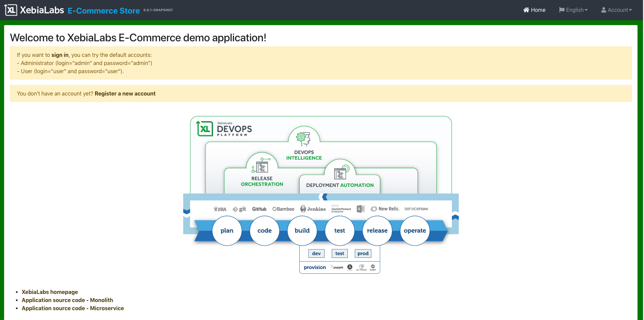Click the Bamboo logo in diagram
This screenshot has height=320, width=644.
[x=283, y=209]
